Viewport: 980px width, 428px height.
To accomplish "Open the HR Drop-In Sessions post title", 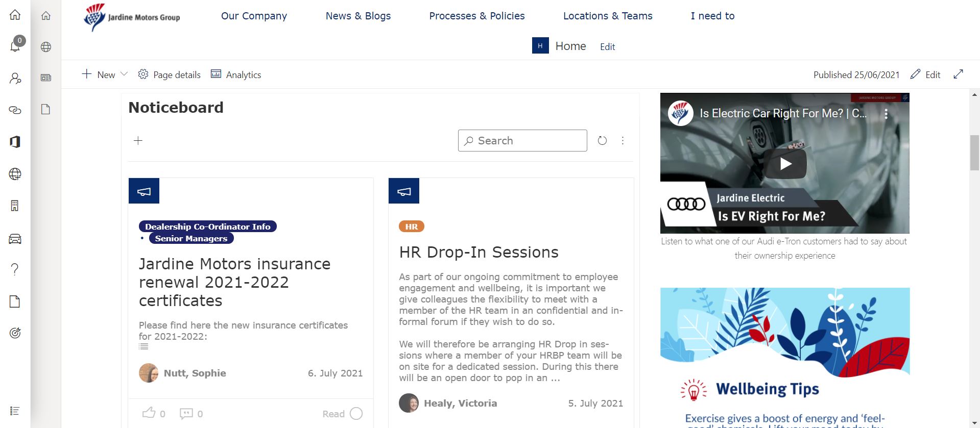I will (x=479, y=252).
